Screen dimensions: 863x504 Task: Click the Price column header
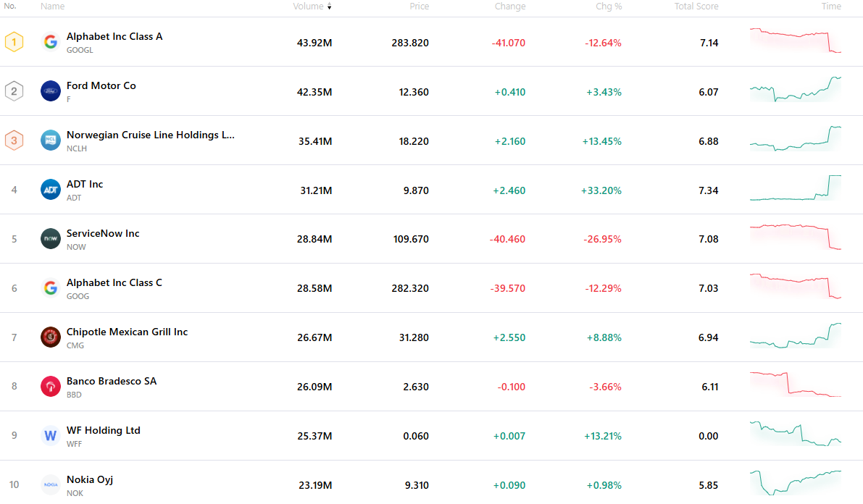pos(419,6)
